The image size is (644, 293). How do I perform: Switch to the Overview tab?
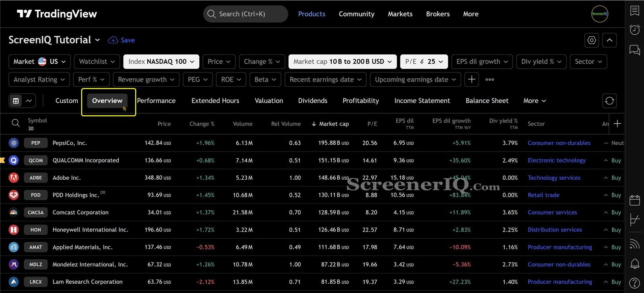[107, 101]
